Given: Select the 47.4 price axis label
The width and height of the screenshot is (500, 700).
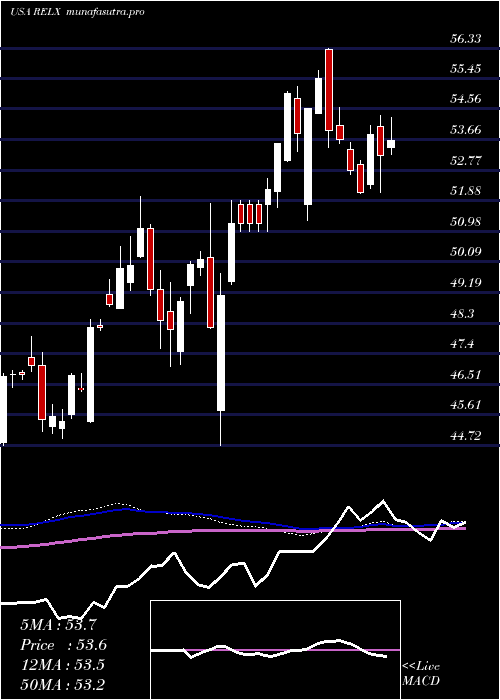Looking at the screenshot, I should pyautogui.click(x=461, y=344).
